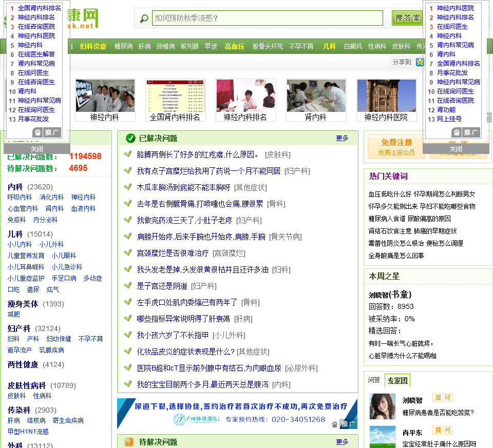This screenshot has width=493, height=448.
Task: Click the urology hospital banner ad
Action: (x=237, y=413)
